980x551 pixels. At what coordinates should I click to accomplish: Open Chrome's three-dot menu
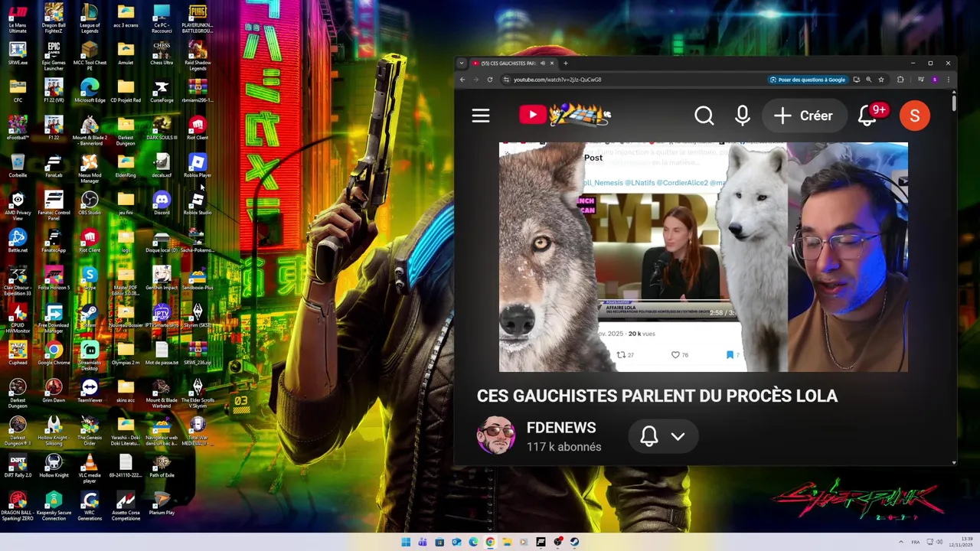tap(948, 80)
